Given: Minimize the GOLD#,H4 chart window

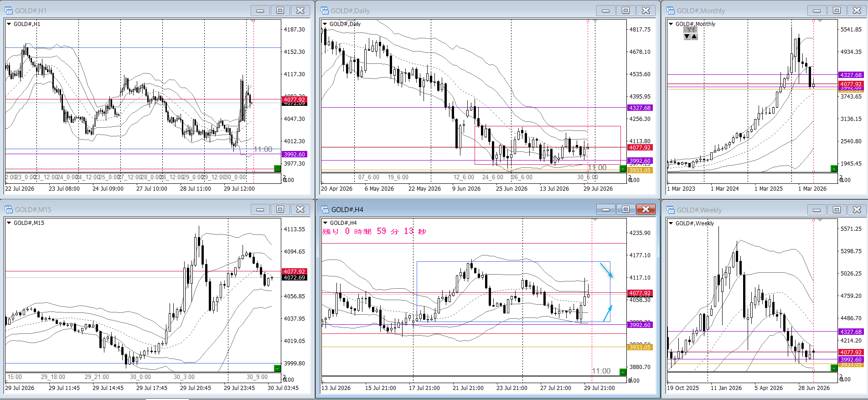Looking at the screenshot, I should (605, 209).
